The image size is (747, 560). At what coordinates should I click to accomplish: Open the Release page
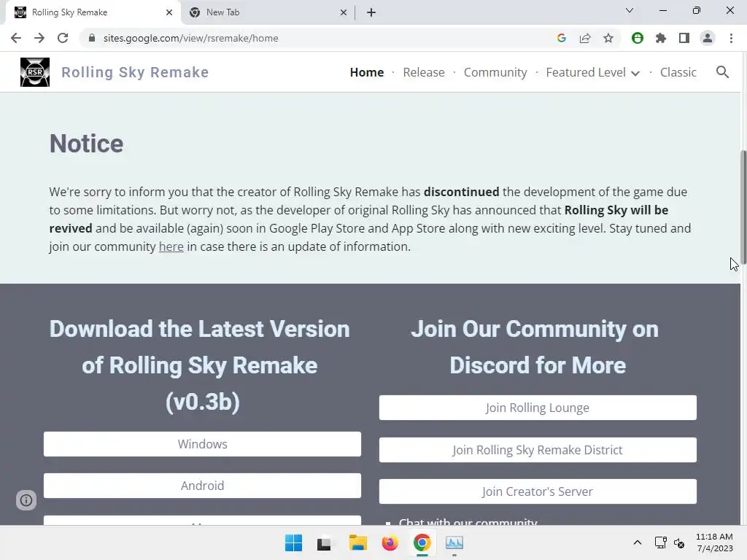pyautogui.click(x=424, y=72)
